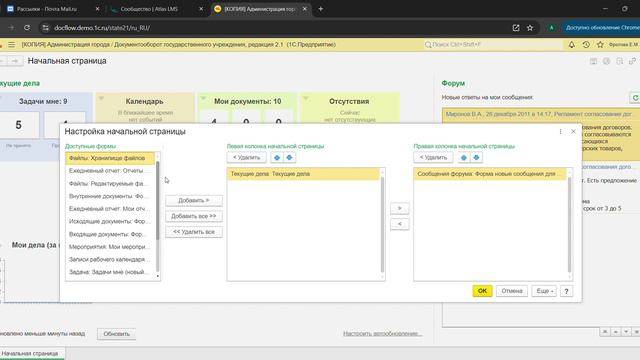Select the Ежедневный отчет: Отчеты list item
The width and height of the screenshot is (640, 360).
(110, 171)
